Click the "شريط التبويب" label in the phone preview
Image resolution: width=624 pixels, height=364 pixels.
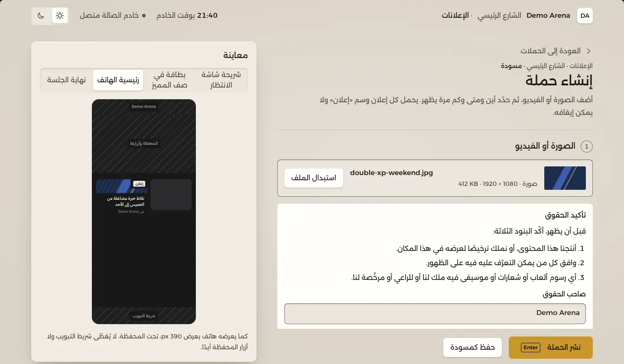[144, 316]
